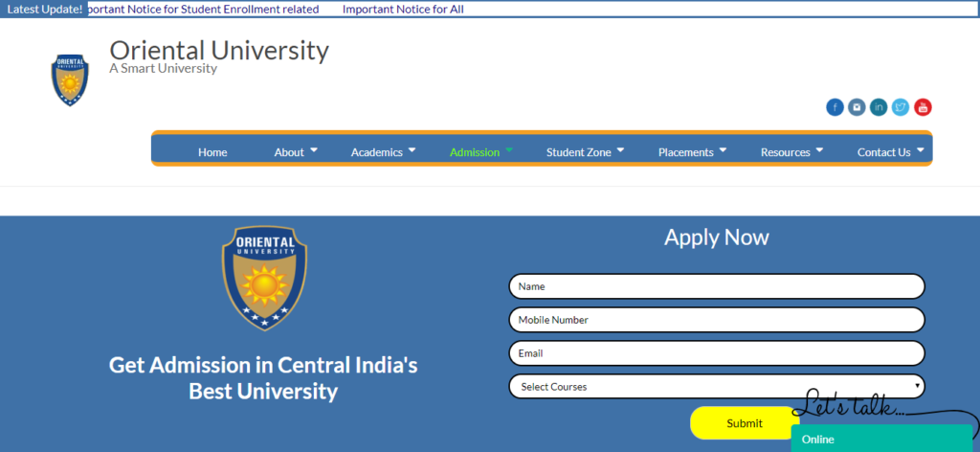The image size is (980, 452).
Task: Open the red YouTube icon
Action: (x=923, y=107)
